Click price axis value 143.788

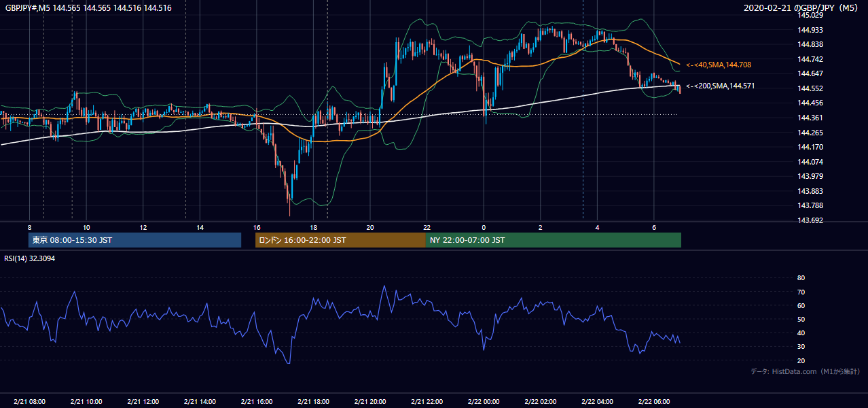click(810, 206)
